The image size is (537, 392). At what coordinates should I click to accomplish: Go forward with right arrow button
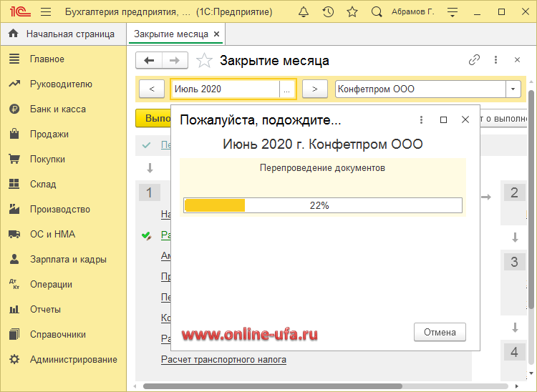pos(175,61)
